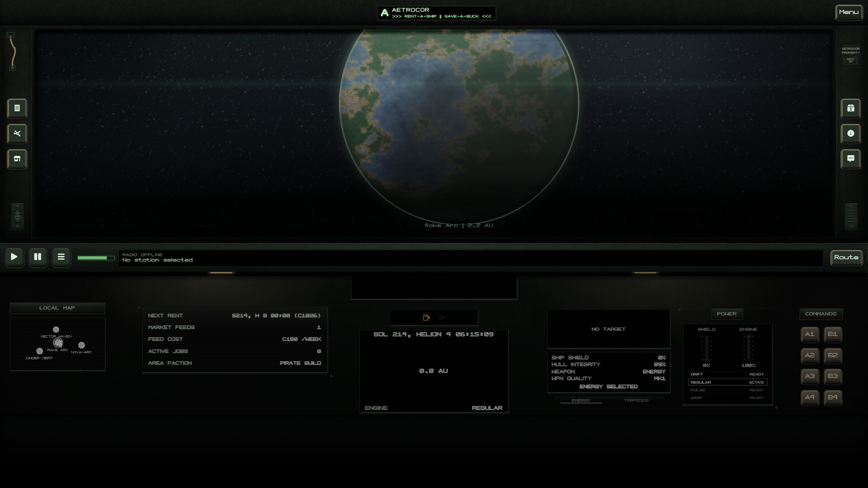Open the game Menu
The image size is (868, 488).
click(x=849, y=12)
